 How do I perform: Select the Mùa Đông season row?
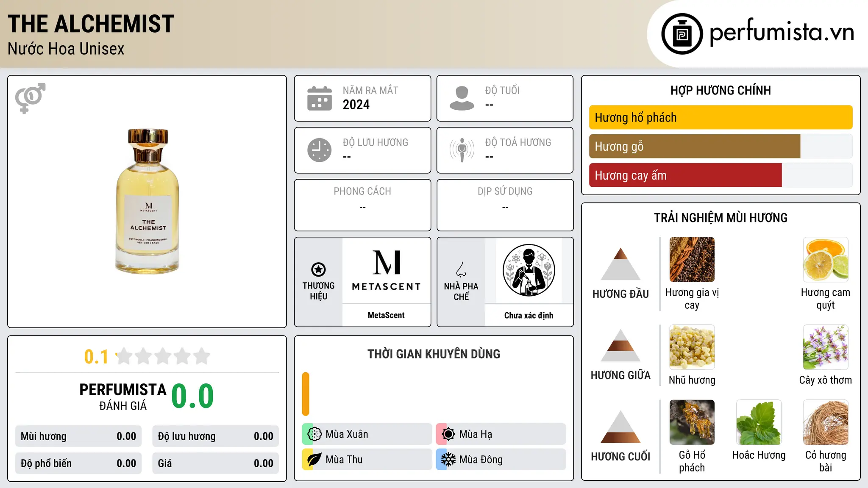(501, 460)
